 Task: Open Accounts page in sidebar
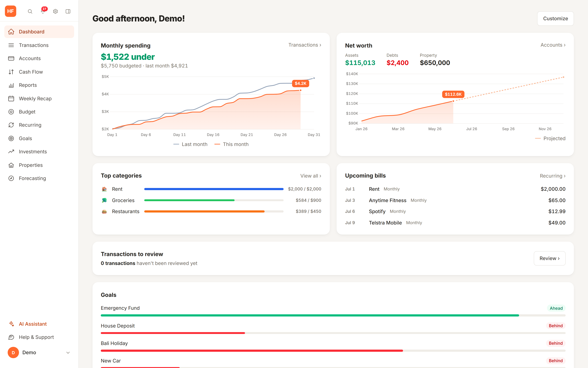click(39, 58)
